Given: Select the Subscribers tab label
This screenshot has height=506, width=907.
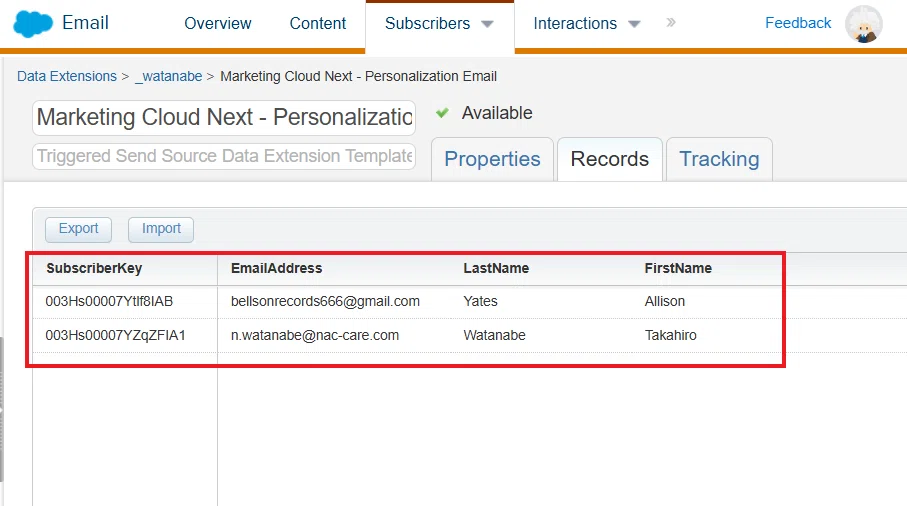Looking at the screenshot, I should [x=427, y=23].
